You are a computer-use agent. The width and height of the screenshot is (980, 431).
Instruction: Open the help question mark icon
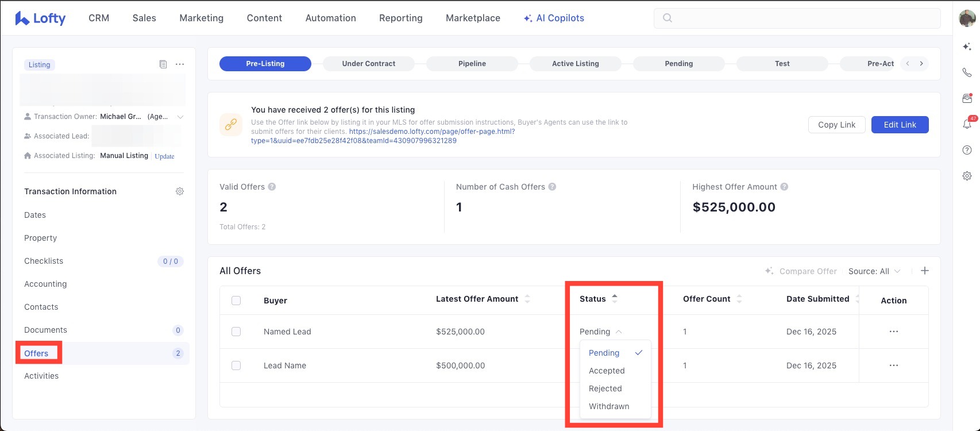(x=967, y=150)
